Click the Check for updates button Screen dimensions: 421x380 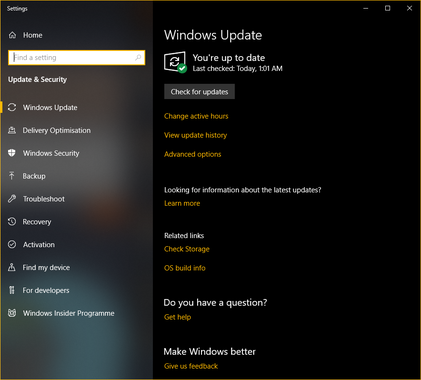coord(199,92)
